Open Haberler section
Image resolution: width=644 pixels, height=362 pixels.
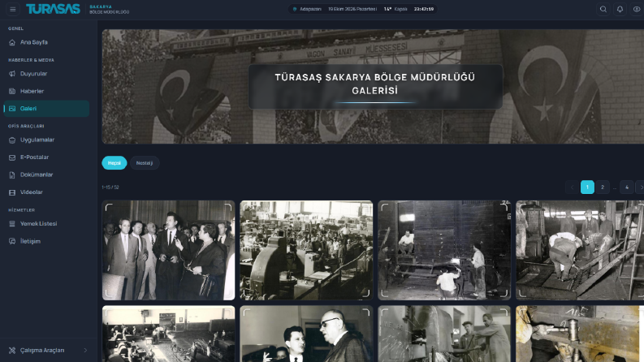pos(46,91)
